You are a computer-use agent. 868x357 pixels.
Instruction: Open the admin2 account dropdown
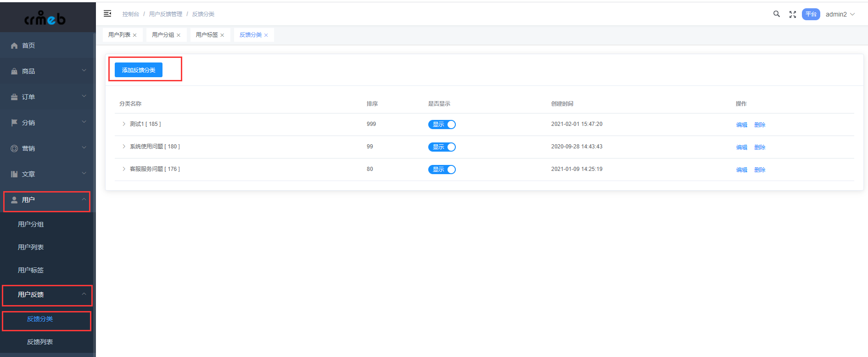(840, 14)
